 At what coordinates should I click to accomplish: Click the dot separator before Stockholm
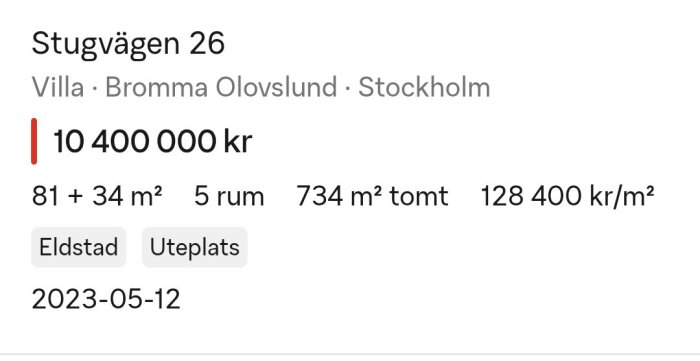(x=348, y=88)
